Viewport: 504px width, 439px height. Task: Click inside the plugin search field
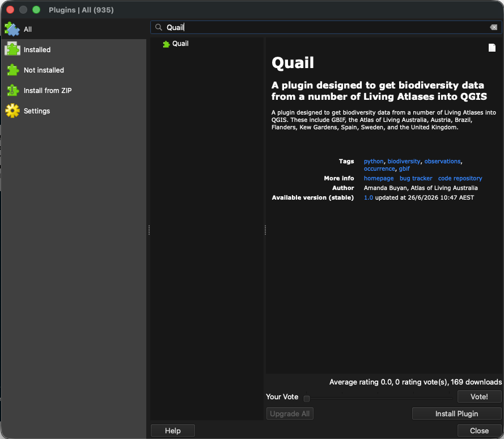(x=326, y=27)
